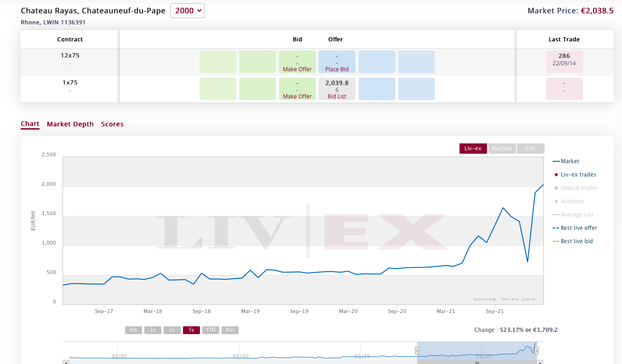Click the navigator scrollbar left arrow
The image size is (622, 364).
66,362
